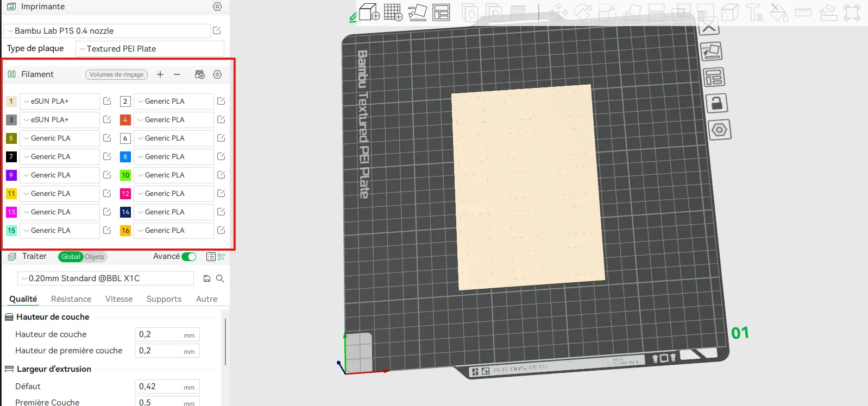Arrange objects on plate 01
Screen dimensions: 868x406
click(x=714, y=77)
